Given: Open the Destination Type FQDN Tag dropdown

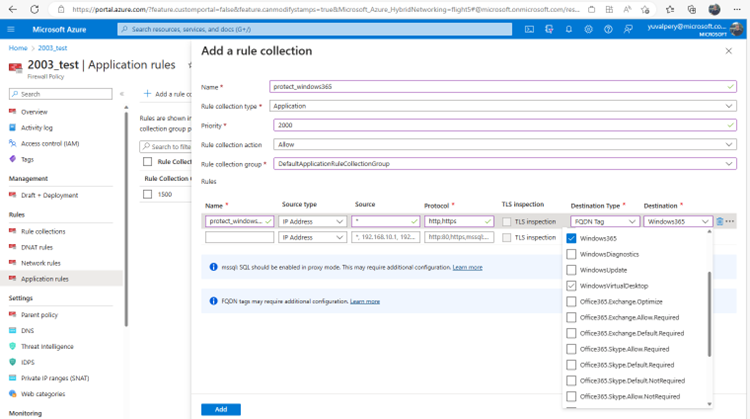Looking at the screenshot, I should tap(605, 221).
